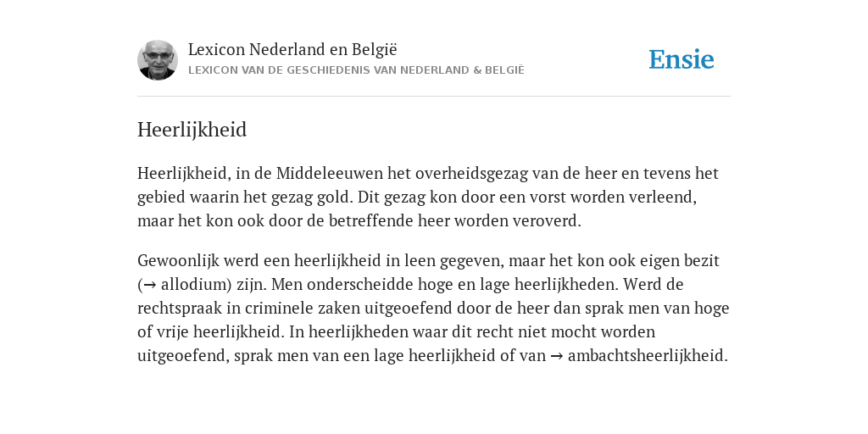Click the horizontal divider under the header
Screen dimensions: 868x434
click(434, 97)
